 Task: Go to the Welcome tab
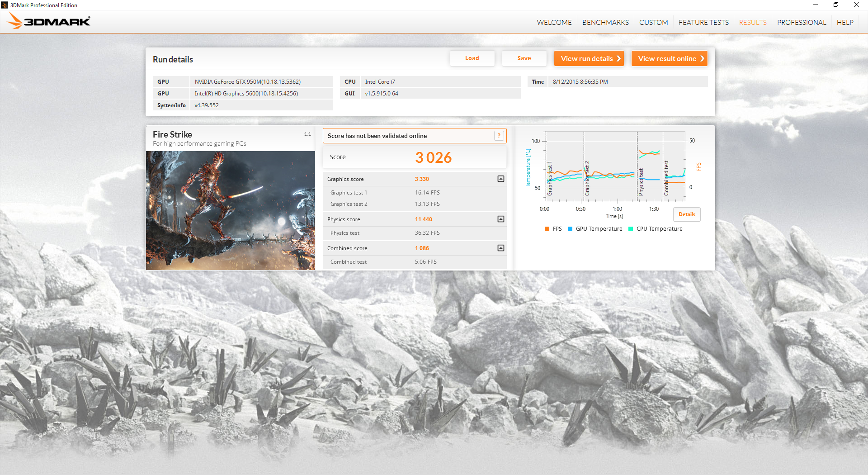tap(554, 22)
